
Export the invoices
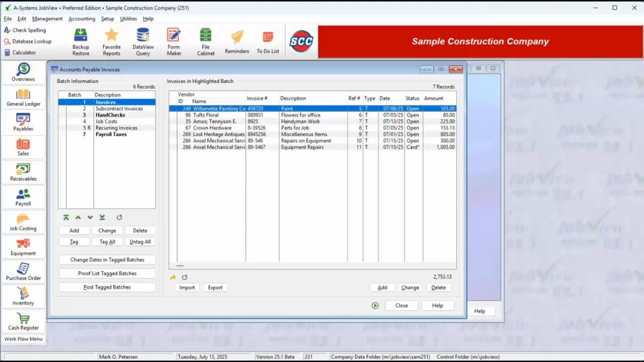(x=215, y=288)
